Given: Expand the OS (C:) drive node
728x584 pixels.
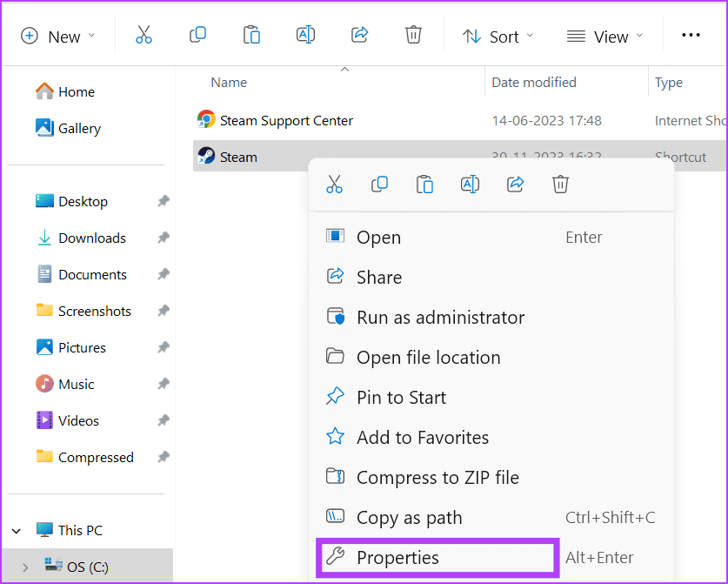Looking at the screenshot, I should [25, 567].
